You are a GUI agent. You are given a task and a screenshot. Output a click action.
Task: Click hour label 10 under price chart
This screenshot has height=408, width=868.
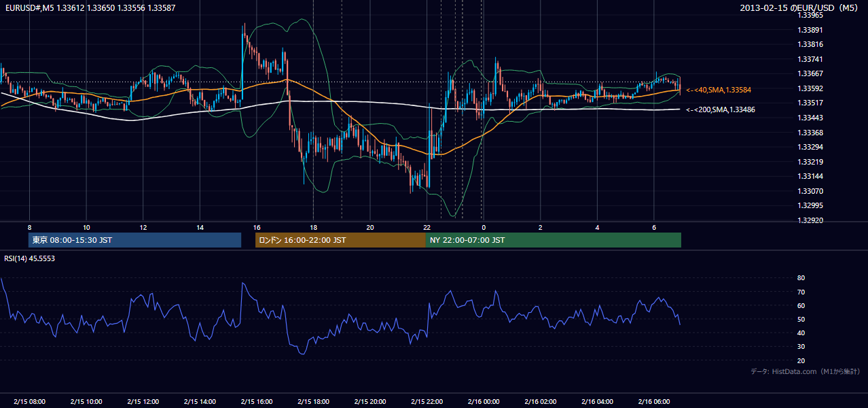[x=86, y=227]
